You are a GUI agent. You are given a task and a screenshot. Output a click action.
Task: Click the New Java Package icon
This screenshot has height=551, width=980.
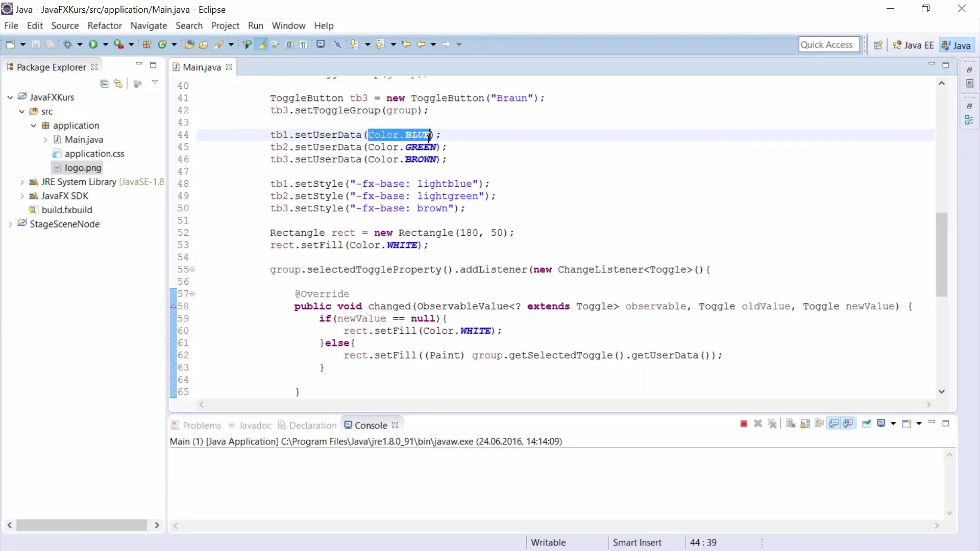147,44
